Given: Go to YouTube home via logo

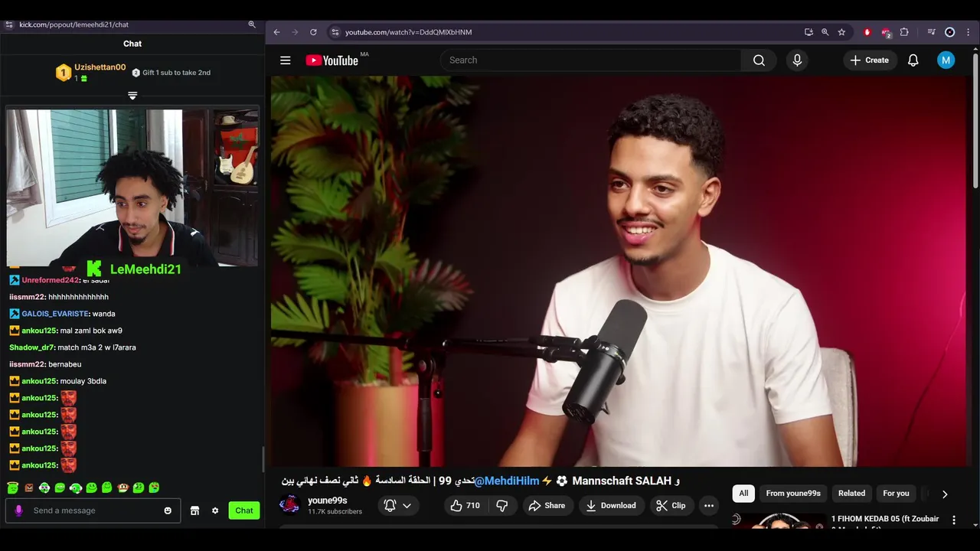Looking at the screenshot, I should tap(332, 60).
